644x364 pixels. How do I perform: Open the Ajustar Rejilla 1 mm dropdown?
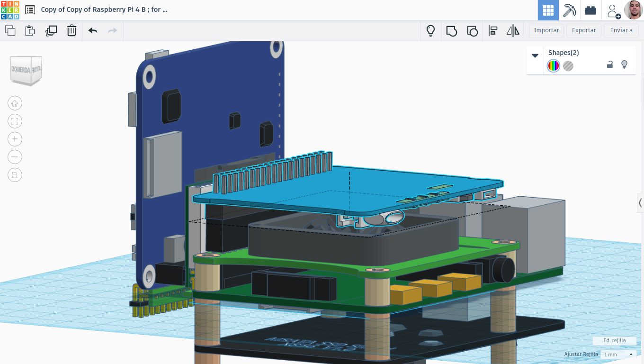click(x=618, y=355)
